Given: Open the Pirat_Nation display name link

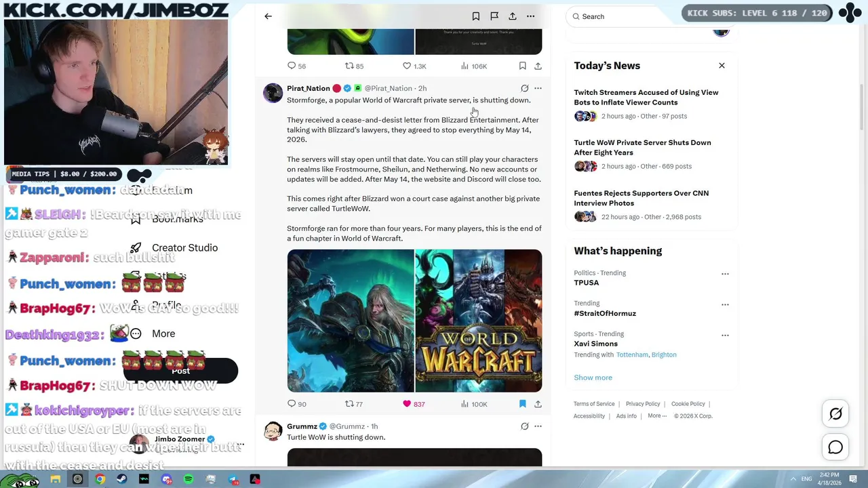Looking at the screenshot, I should tap(308, 88).
